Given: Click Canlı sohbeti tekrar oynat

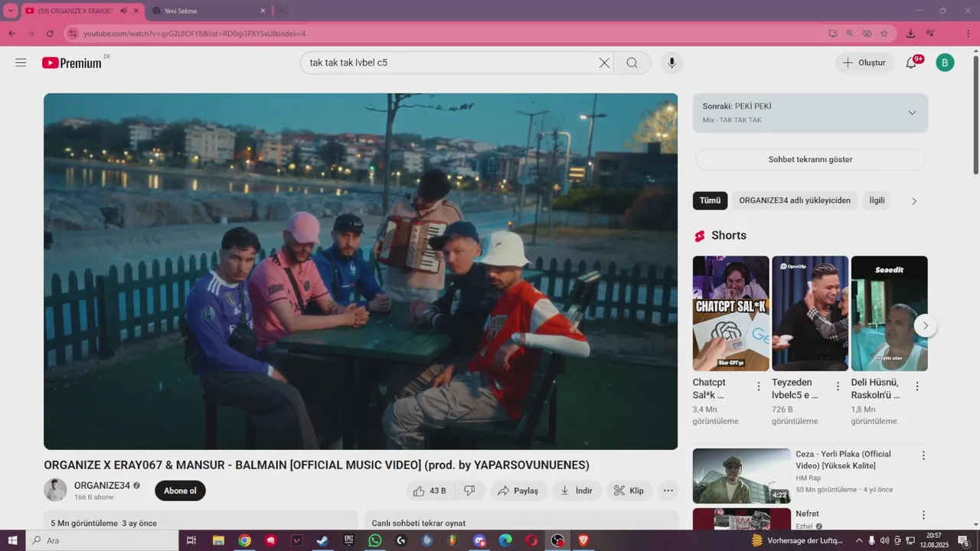Looking at the screenshot, I should [x=419, y=523].
